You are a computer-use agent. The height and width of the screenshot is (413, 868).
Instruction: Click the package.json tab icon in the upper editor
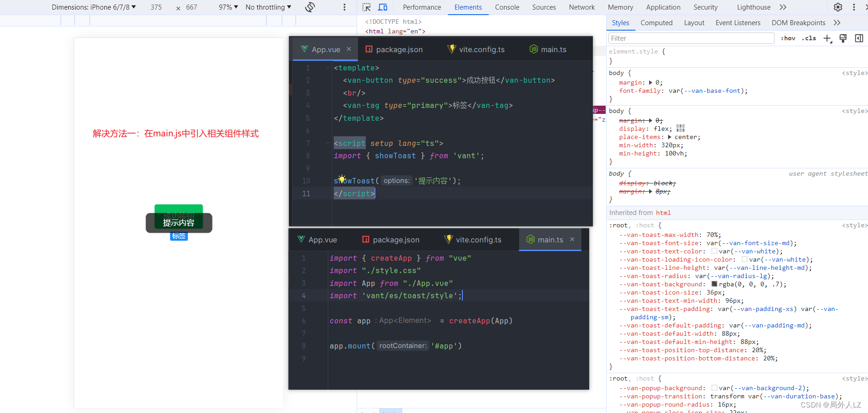point(369,49)
